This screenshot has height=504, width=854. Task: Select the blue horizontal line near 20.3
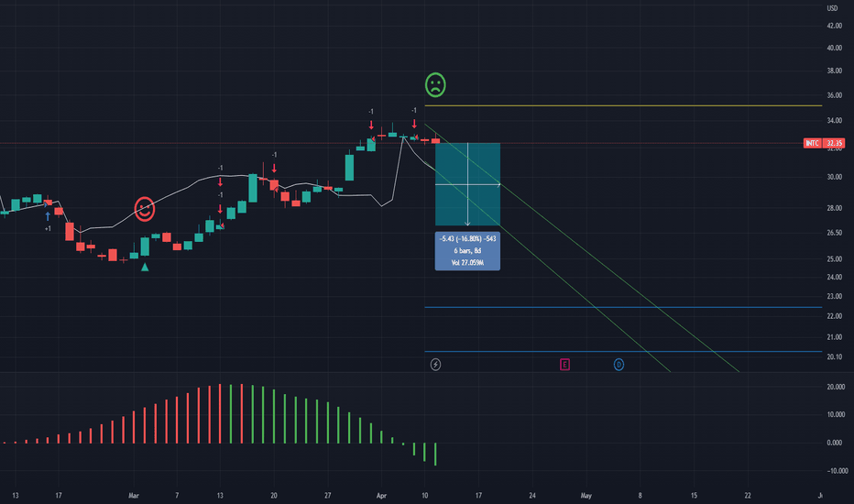tap(623, 352)
